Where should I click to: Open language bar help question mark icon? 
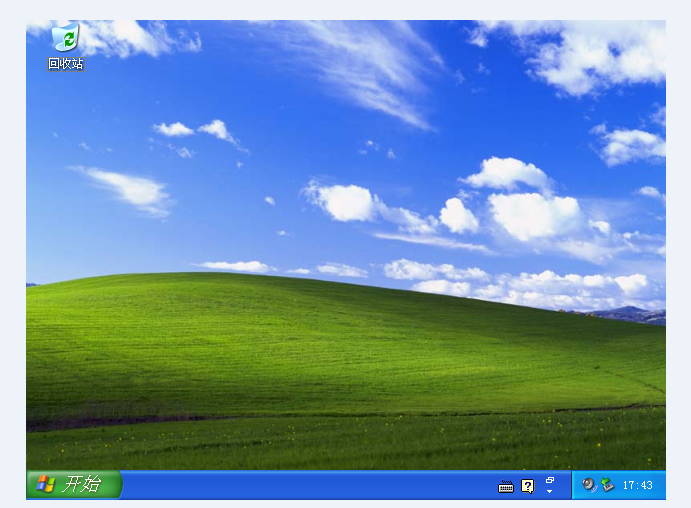point(528,487)
